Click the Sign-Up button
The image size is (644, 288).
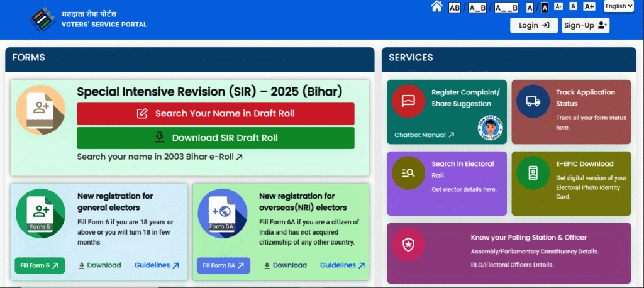(586, 25)
